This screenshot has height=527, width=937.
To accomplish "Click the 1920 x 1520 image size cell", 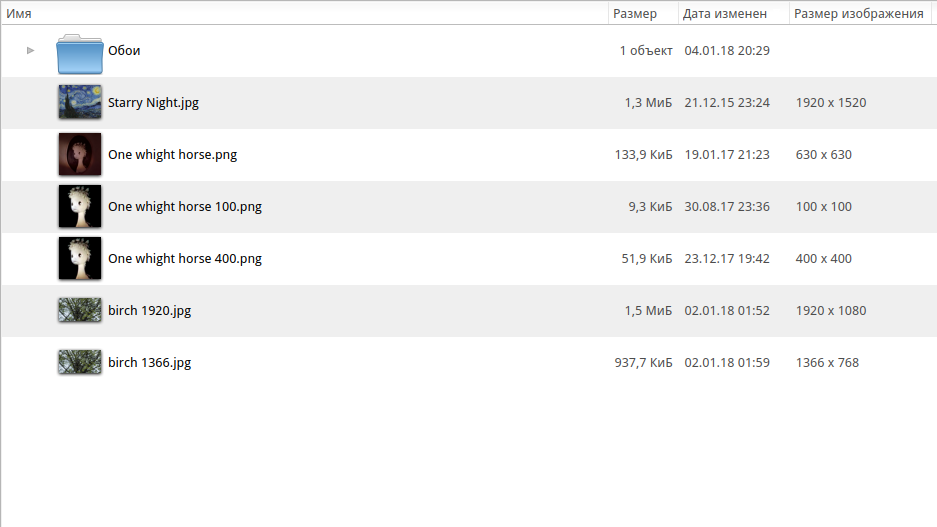I will click(x=831, y=102).
